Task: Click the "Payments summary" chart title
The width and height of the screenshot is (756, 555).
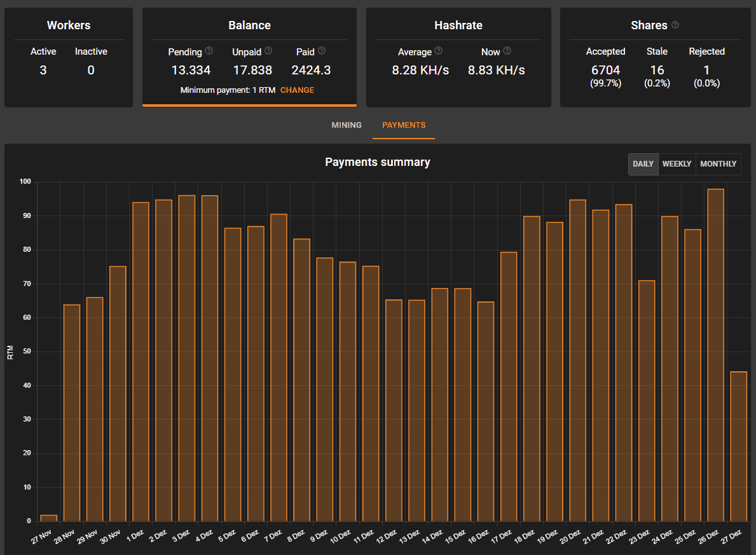Action: pos(378,162)
